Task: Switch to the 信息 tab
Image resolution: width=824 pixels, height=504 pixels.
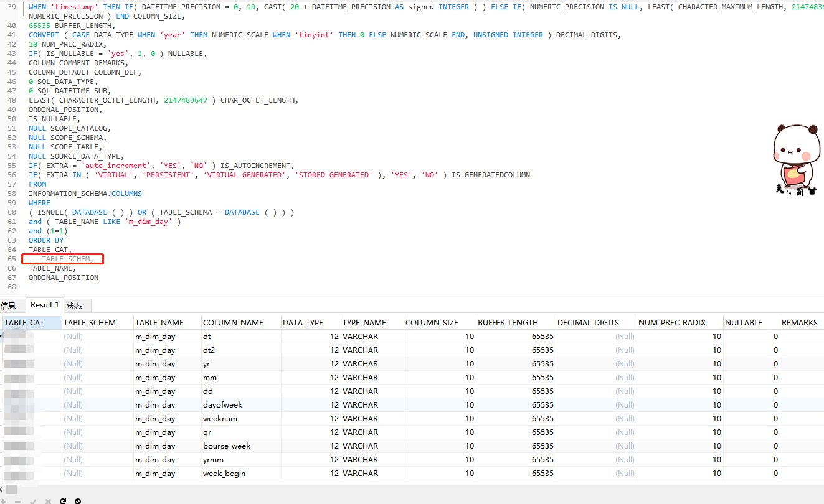Action: pos(8,306)
